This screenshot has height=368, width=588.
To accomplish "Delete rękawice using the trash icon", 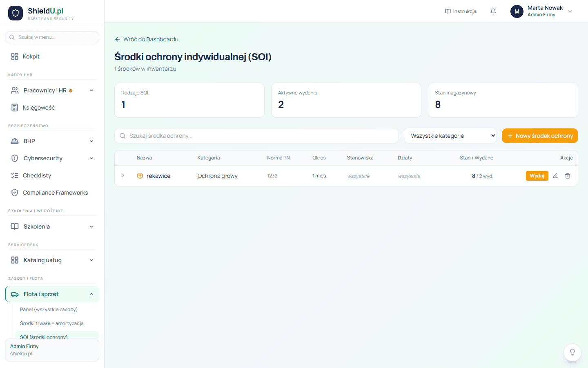I will 568,176.
